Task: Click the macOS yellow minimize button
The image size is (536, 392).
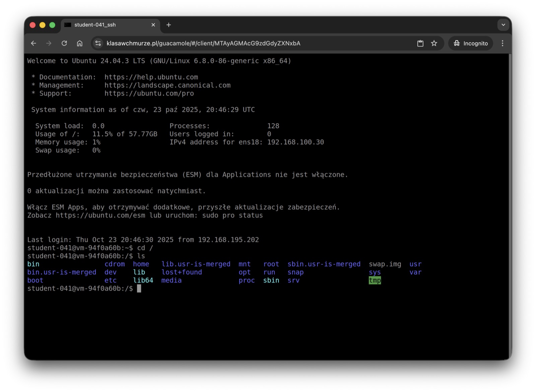Action: click(43, 25)
